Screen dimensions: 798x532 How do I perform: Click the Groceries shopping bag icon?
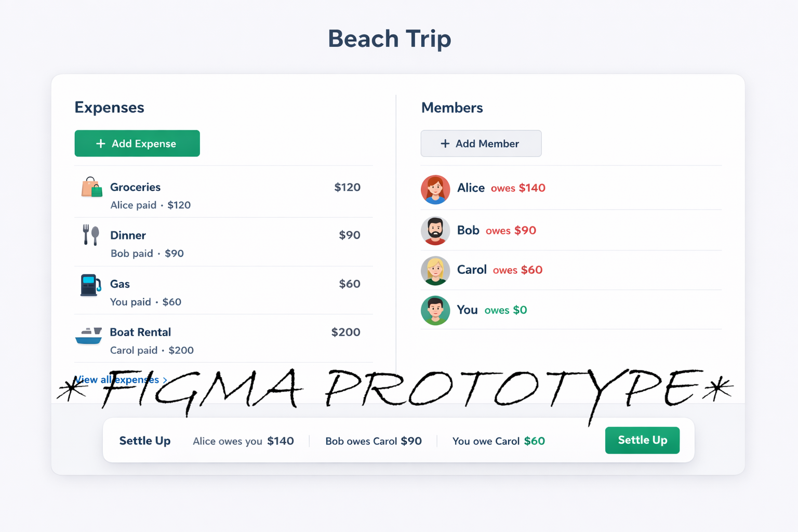[91, 188]
